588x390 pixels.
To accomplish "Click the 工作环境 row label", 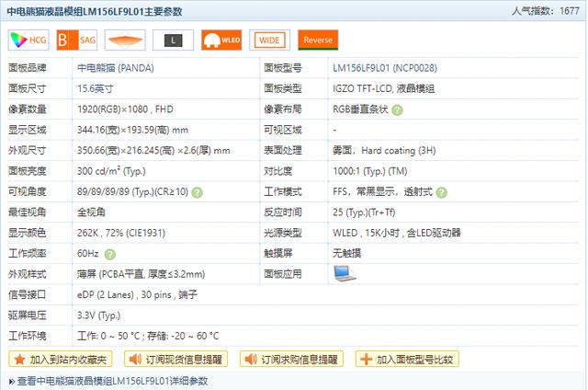I will pos(27,336).
